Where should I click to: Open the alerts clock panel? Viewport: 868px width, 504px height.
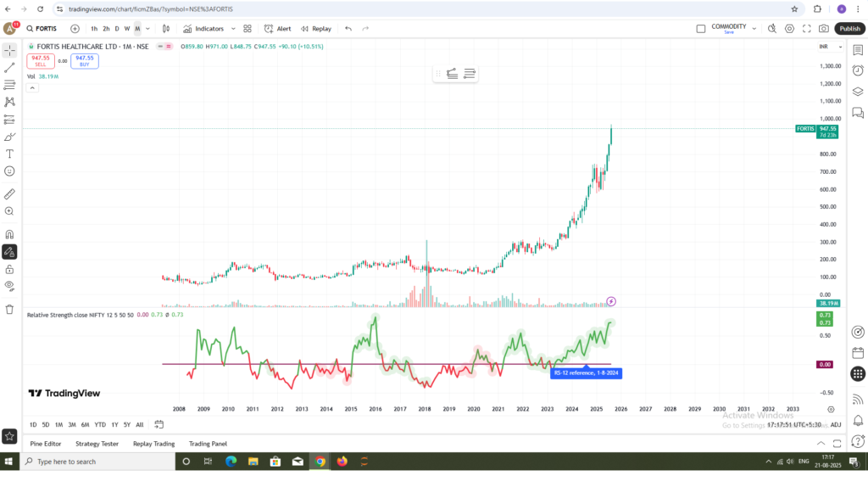coord(858,70)
